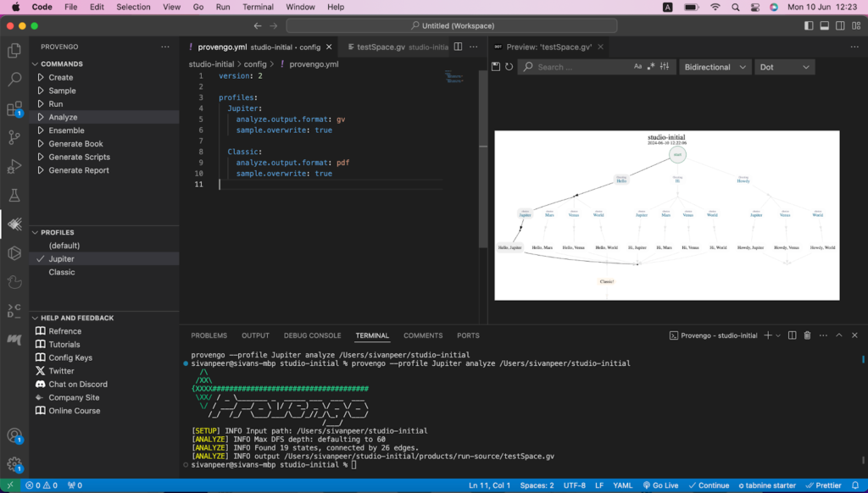
Task: Split the editor right icon
Action: [x=458, y=47]
